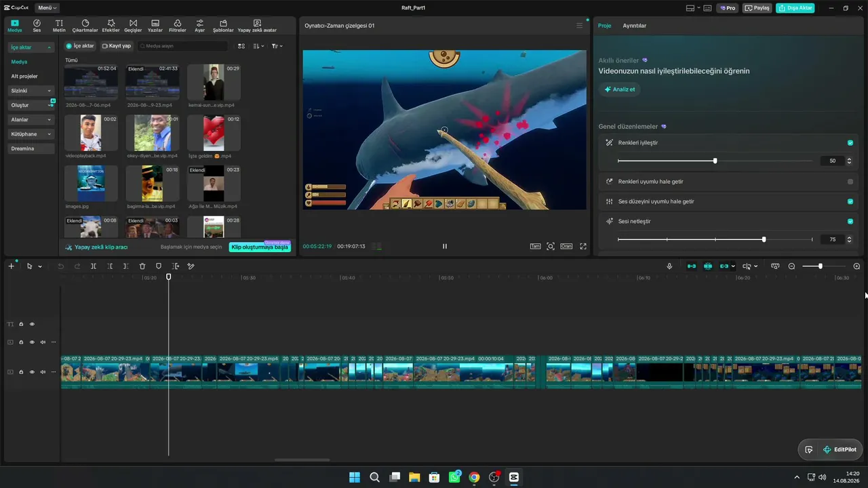Open the Şablonlar templates panel
Screen dimensions: 868x488
pos(223,26)
